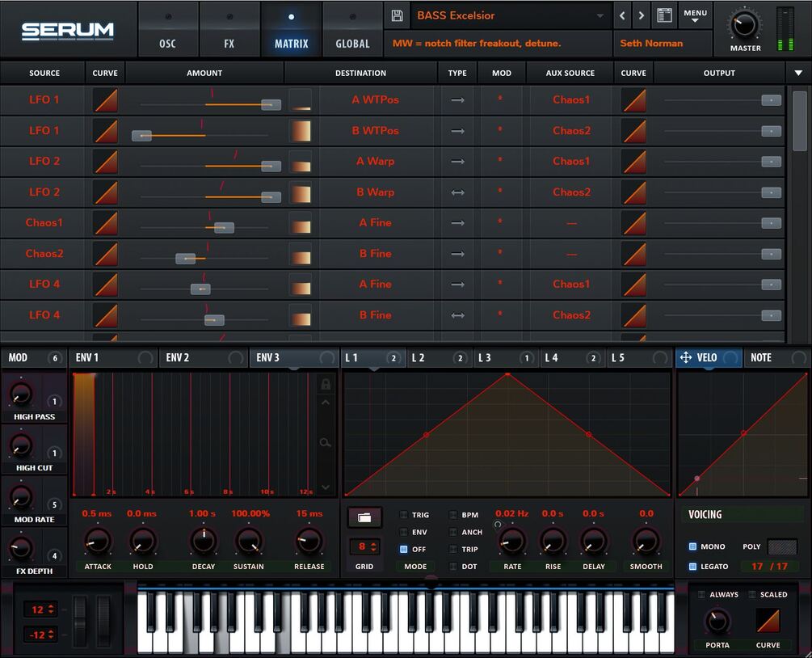This screenshot has width=812, height=658.
Task: Change aux source Chaos1 in A WTPos row
Action: coord(571,99)
